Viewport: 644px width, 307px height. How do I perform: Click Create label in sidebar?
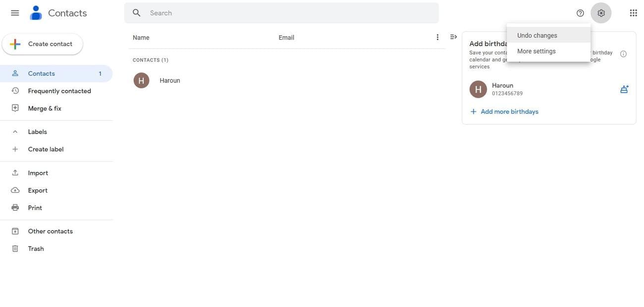[x=46, y=149]
